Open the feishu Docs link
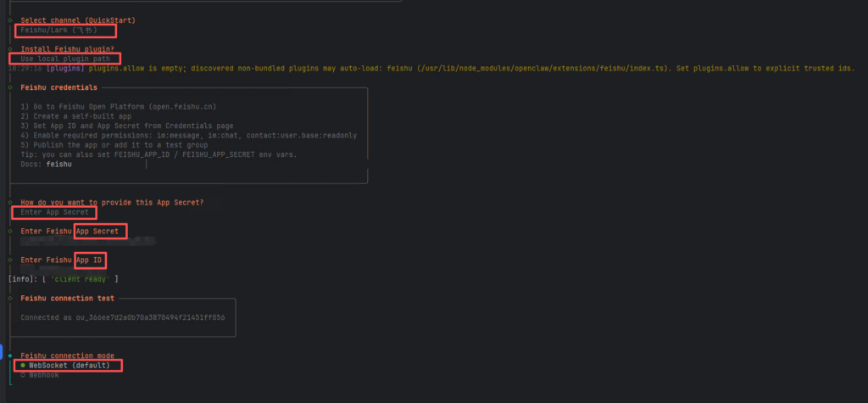Image resolution: width=868 pixels, height=403 pixels. click(x=58, y=165)
